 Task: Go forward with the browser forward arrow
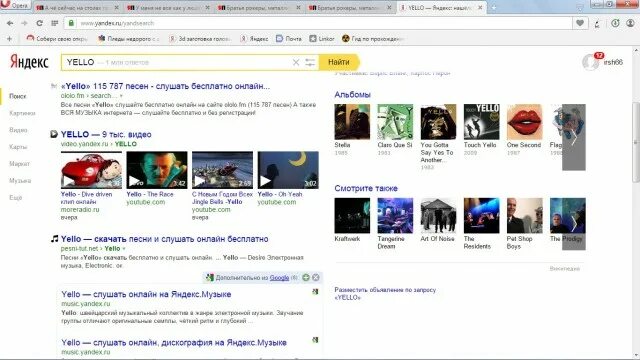click(24, 23)
